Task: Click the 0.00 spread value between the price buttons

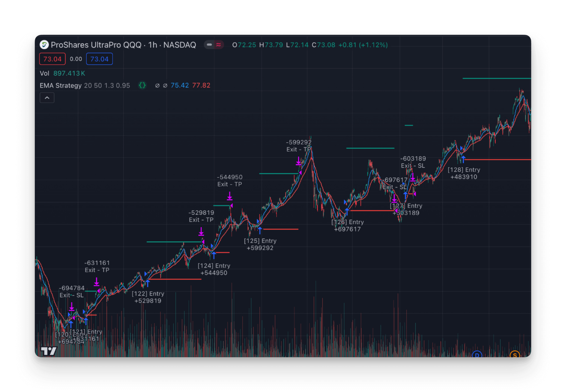Action: point(76,59)
